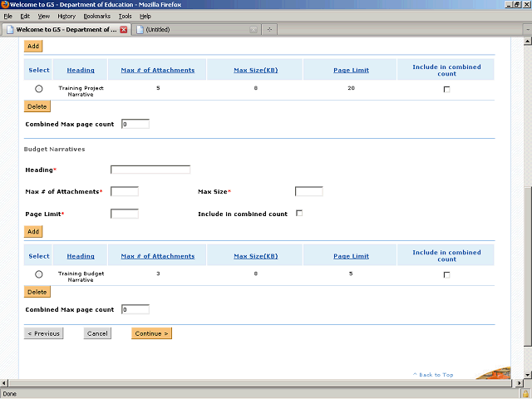Focus the Max # of Attachments field
This screenshot has height=399, width=532.
(125, 191)
